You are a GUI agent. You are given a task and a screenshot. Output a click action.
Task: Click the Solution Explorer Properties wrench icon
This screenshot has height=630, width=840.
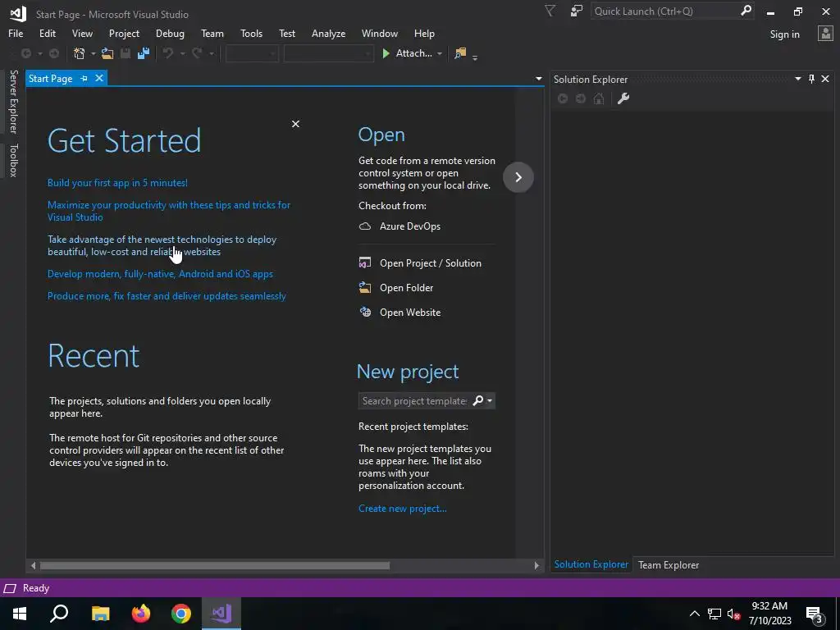(623, 98)
